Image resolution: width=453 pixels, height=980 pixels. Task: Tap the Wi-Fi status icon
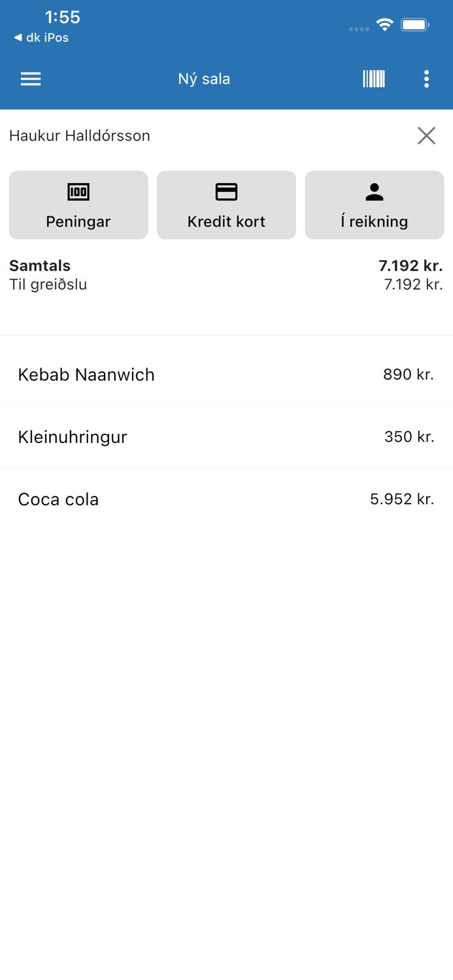tap(384, 24)
